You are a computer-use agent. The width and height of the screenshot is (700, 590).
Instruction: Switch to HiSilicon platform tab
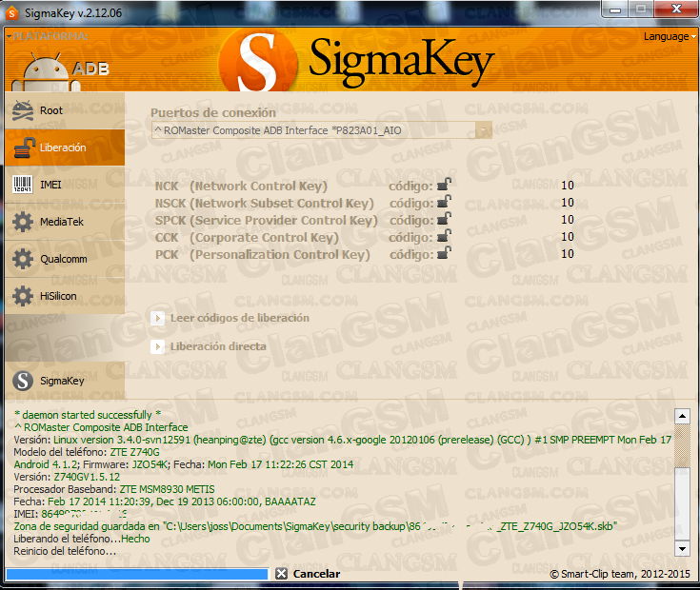pos(65,296)
